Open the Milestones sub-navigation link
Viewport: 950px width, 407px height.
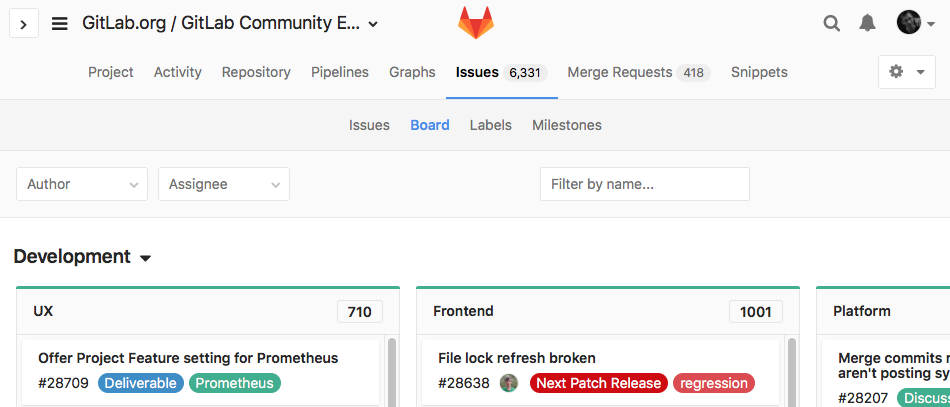pos(567,125)
